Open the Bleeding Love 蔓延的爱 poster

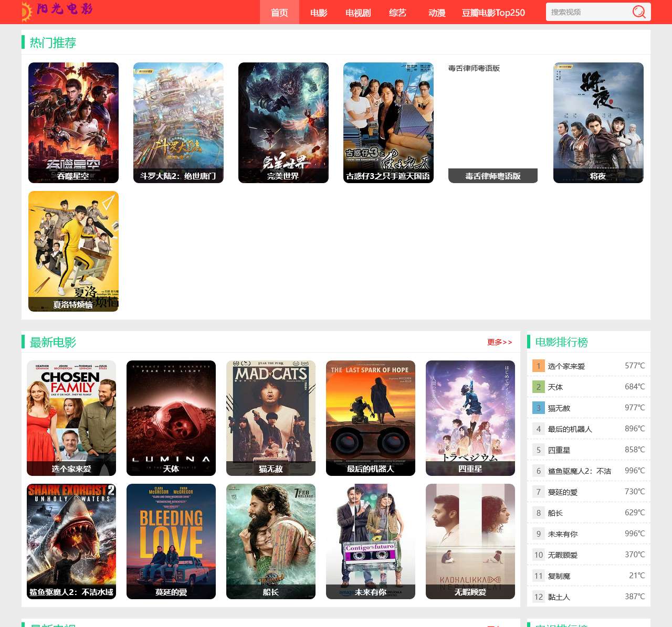[x=171, y=541]
